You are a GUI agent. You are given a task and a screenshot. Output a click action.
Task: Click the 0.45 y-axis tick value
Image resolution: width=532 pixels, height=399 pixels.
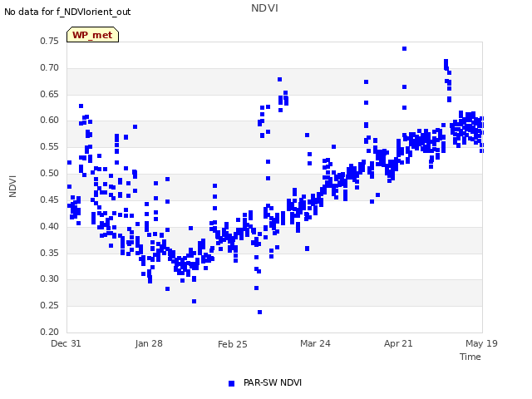coord(50,199)
